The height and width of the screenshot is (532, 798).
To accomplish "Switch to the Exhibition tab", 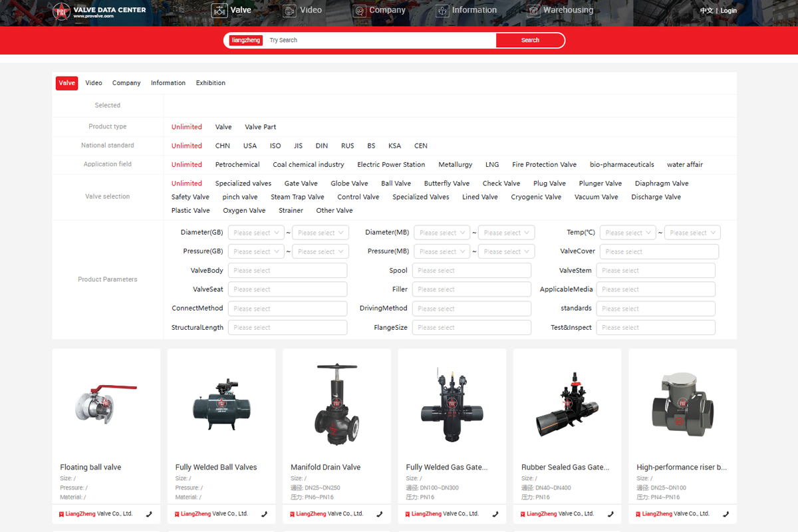I will (x=210, y=83).
